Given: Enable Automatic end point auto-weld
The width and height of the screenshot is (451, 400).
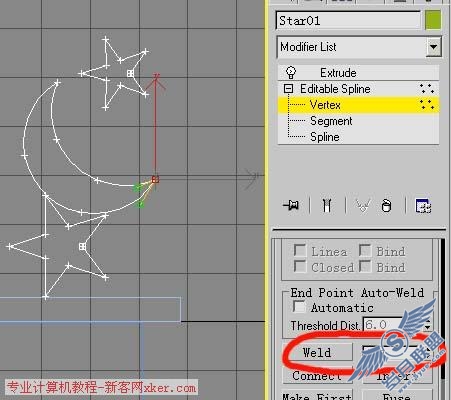Looking at the screenshot, I should click(298, 307).
